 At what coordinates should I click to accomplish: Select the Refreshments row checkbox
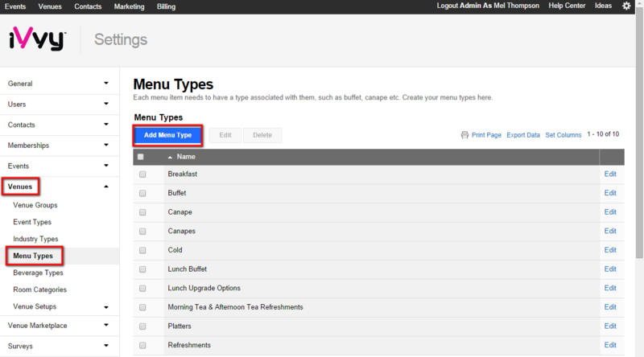click(x=142, y=346)
